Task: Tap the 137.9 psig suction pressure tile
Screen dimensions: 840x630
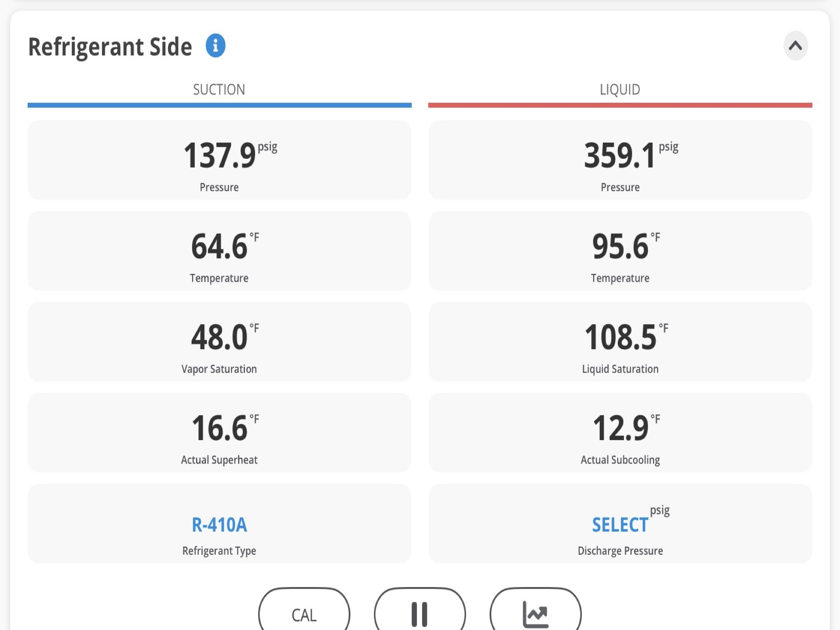Action: [x=219, y=160]
